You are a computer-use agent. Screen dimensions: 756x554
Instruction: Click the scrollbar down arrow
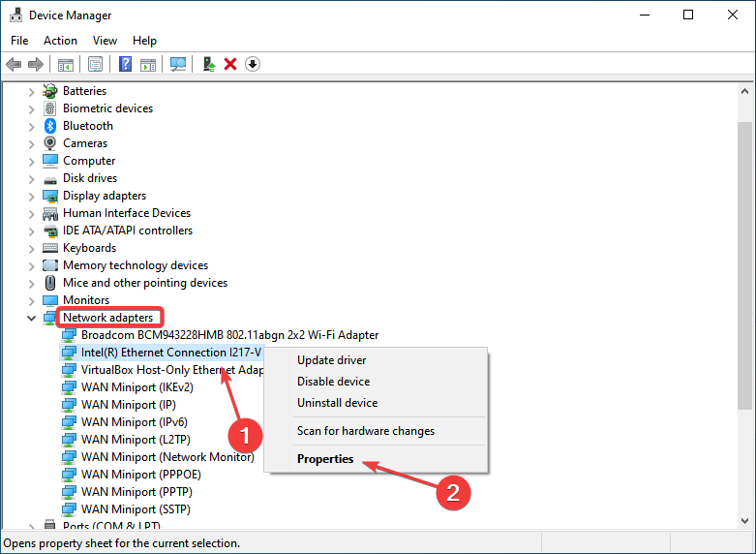744,521
